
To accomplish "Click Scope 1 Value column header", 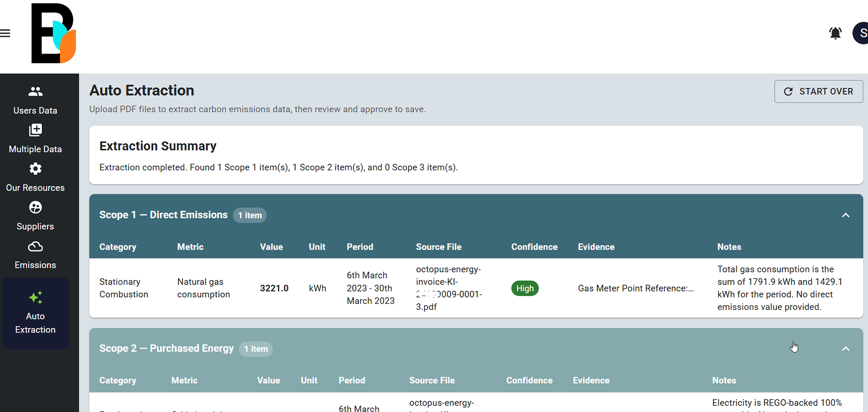I will point(271,247).
